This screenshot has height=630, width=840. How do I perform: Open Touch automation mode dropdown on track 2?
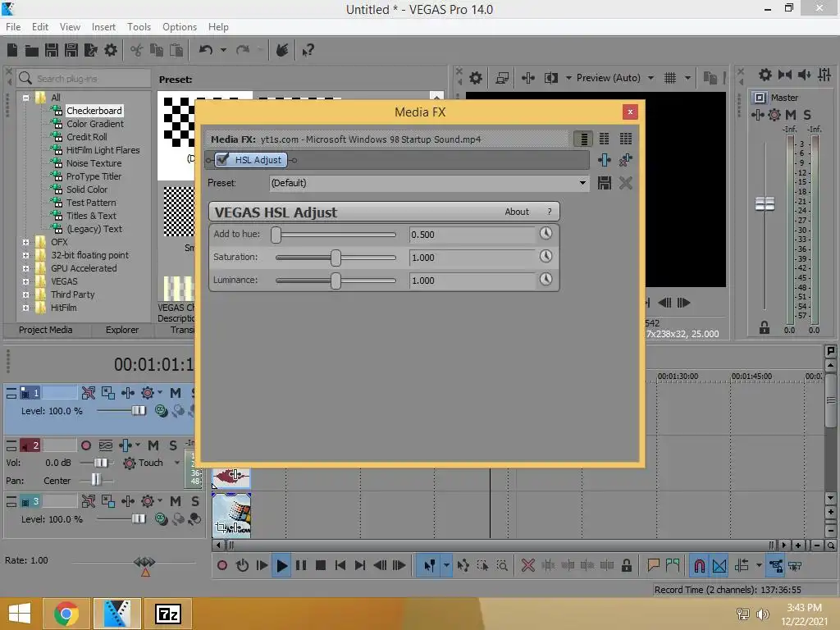point(177,463)
